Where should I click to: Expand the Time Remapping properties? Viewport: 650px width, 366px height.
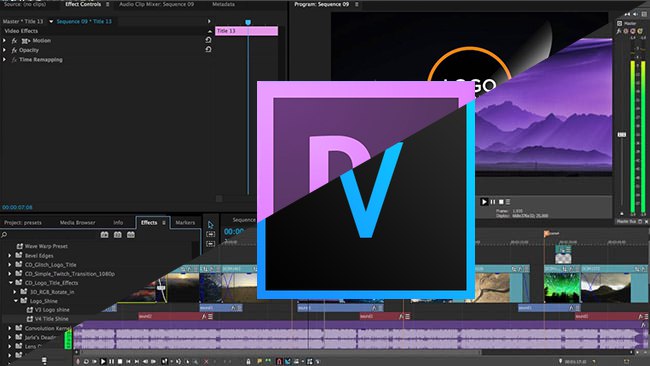click(5, 60)
